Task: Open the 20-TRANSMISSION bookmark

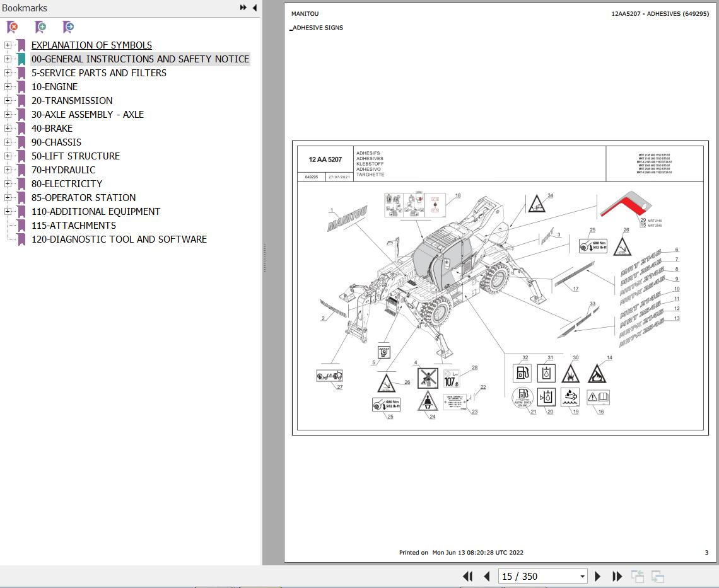Action: [x=72, y=100]
